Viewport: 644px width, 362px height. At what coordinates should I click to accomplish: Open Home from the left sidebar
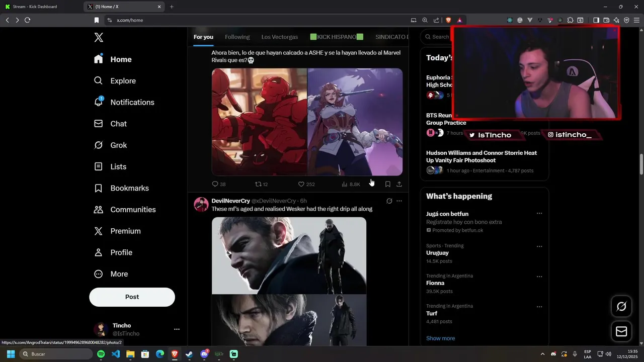click(113, 59)
